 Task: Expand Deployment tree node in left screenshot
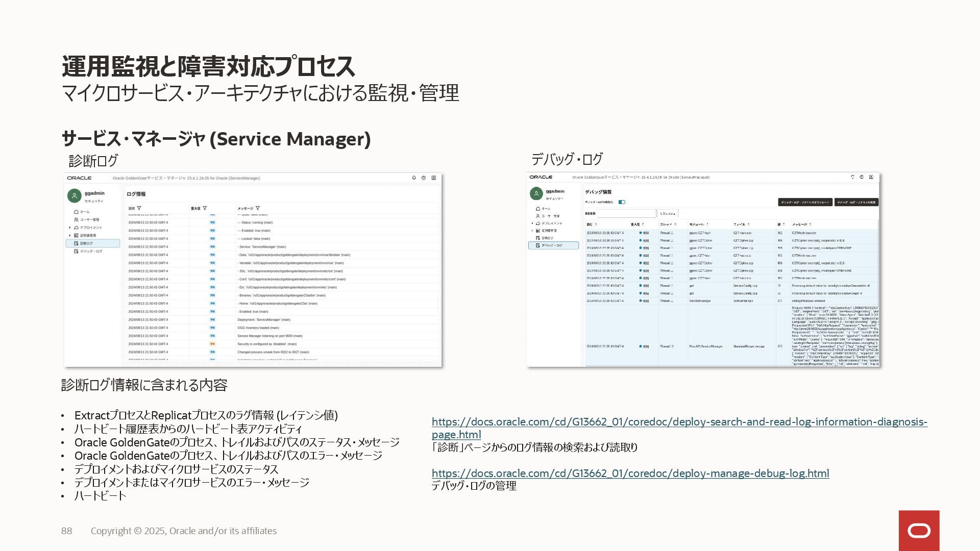(x=70, y=228)
